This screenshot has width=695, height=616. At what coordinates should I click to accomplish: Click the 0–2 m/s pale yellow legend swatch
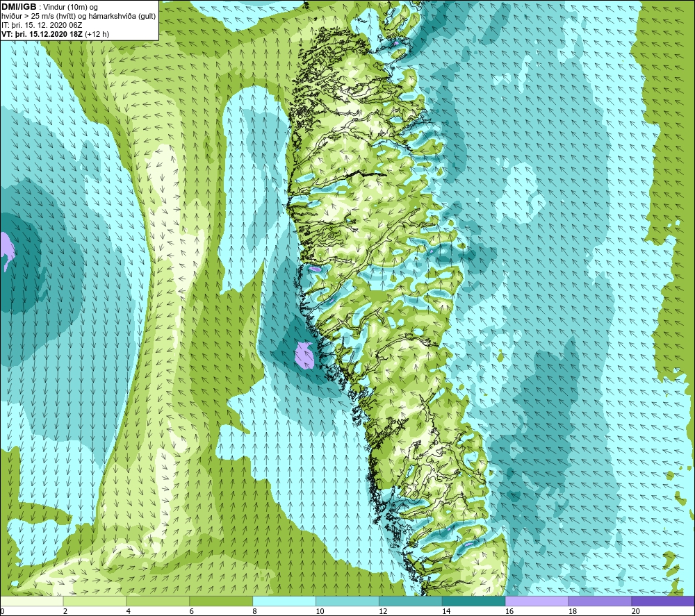31,601
